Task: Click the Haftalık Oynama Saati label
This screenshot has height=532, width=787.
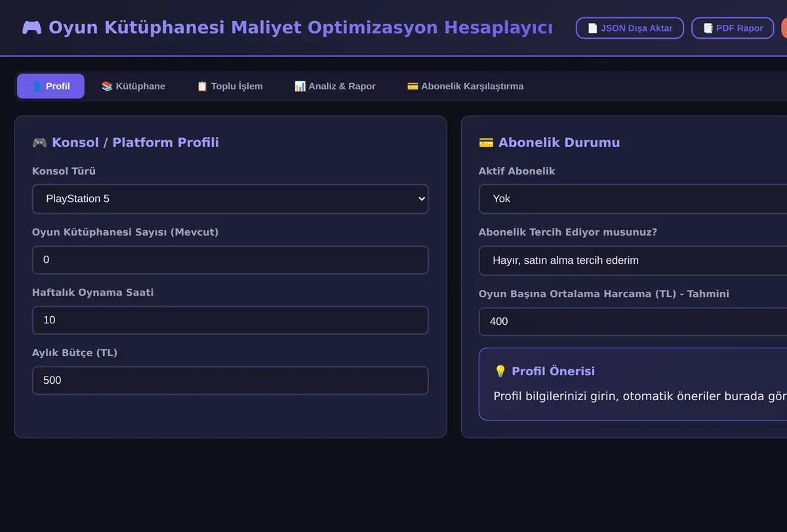Action: 92,293
